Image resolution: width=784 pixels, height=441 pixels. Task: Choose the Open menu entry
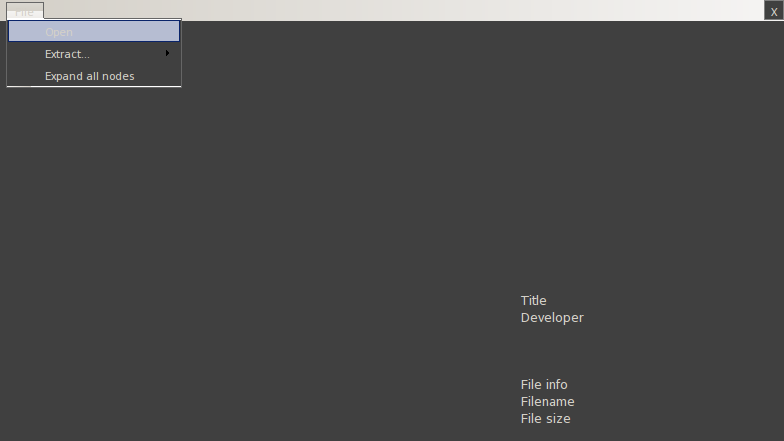(94, 32)
